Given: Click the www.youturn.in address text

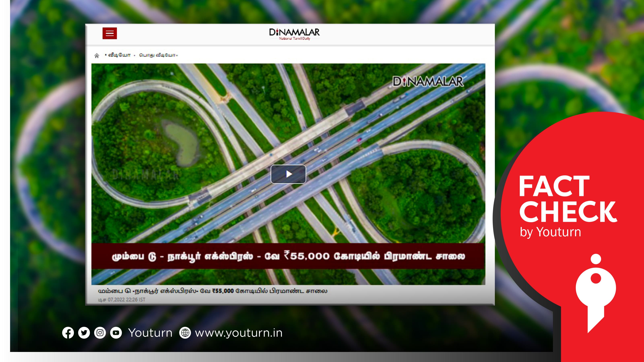Looking at the screenshot, I should [239, 333].
